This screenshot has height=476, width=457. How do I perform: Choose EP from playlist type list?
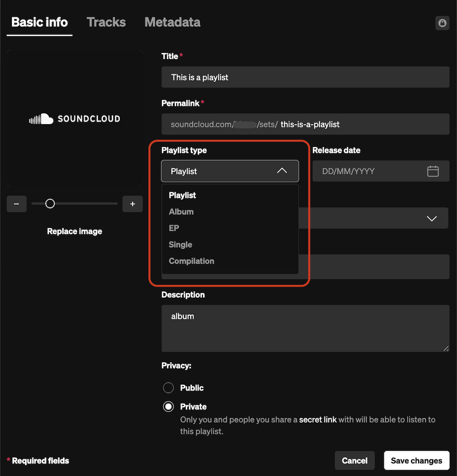[174, 228]
